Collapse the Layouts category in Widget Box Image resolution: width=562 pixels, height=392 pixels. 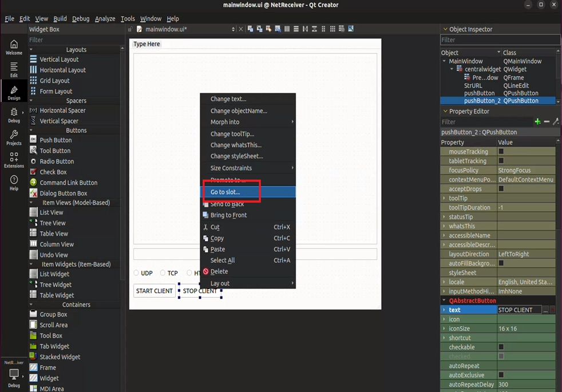(31, 50)
